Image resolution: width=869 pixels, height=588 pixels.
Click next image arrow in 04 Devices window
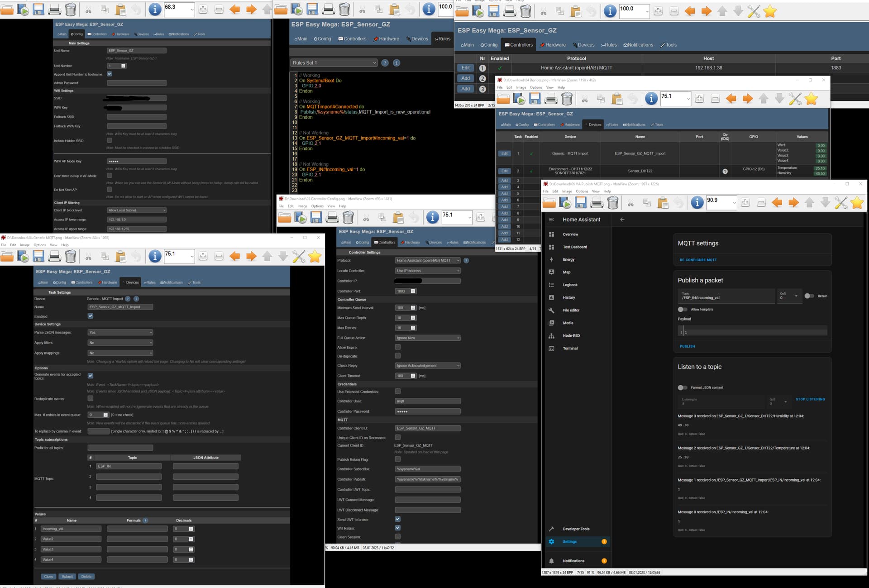(x=747, y=99)
